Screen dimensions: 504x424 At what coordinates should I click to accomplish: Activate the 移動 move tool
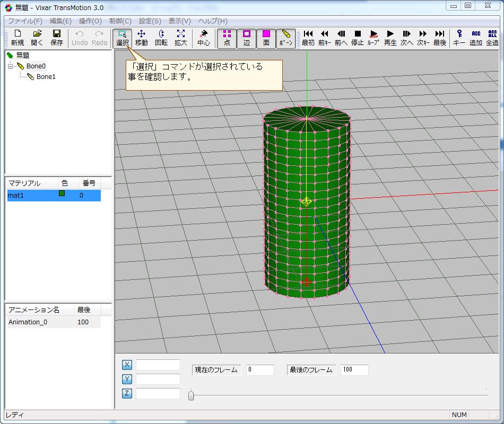(x=141, y=38)
